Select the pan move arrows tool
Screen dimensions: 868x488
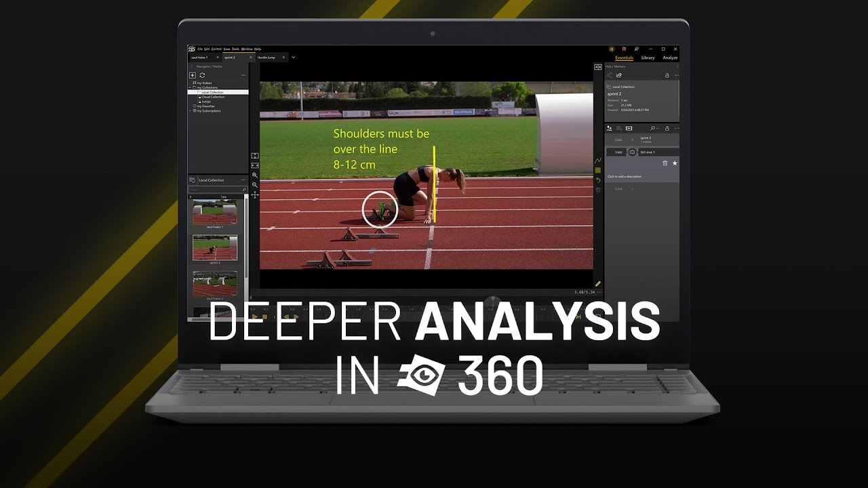[255, 195]
